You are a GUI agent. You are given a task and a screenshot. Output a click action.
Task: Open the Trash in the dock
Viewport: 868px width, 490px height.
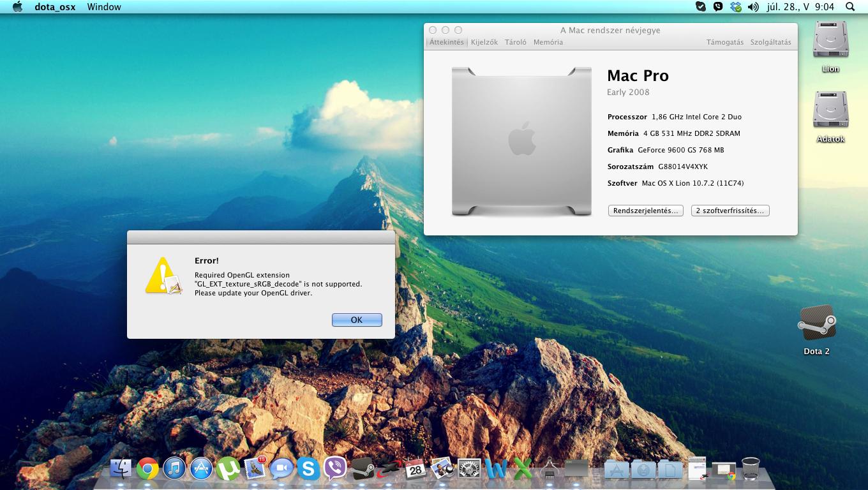pyautogui.click(x=751, y=469)
